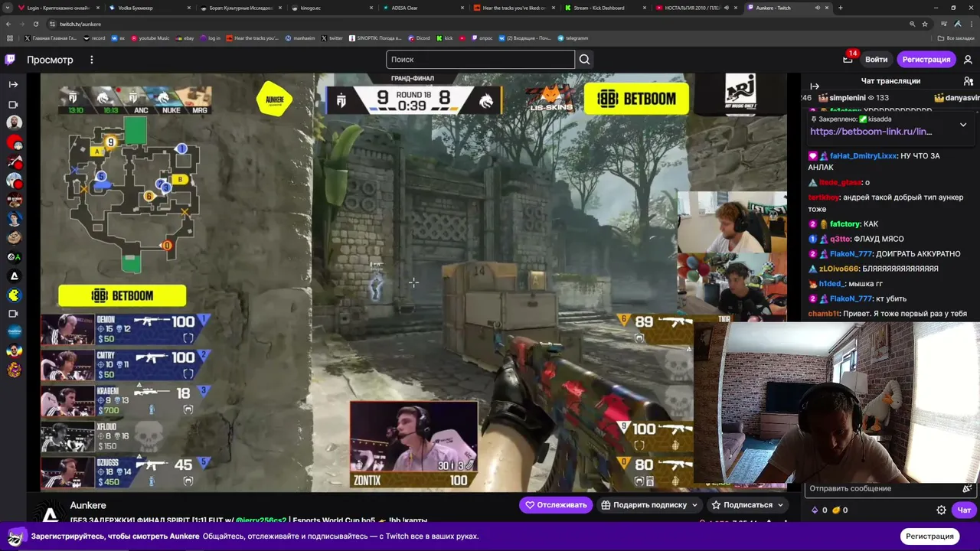Open the three-dot more menu beside Просмотр
Viewport: 980px width, 551px height.
(x=91, y=60)
